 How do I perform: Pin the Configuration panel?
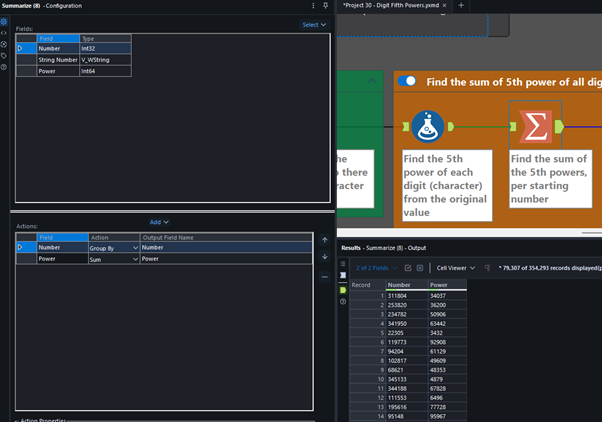pos(325,6)
